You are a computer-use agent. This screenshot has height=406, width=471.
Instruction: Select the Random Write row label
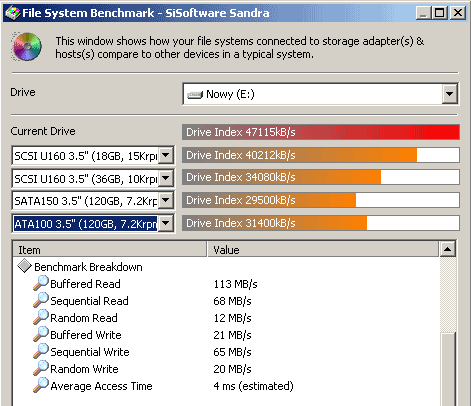point(84,369)
